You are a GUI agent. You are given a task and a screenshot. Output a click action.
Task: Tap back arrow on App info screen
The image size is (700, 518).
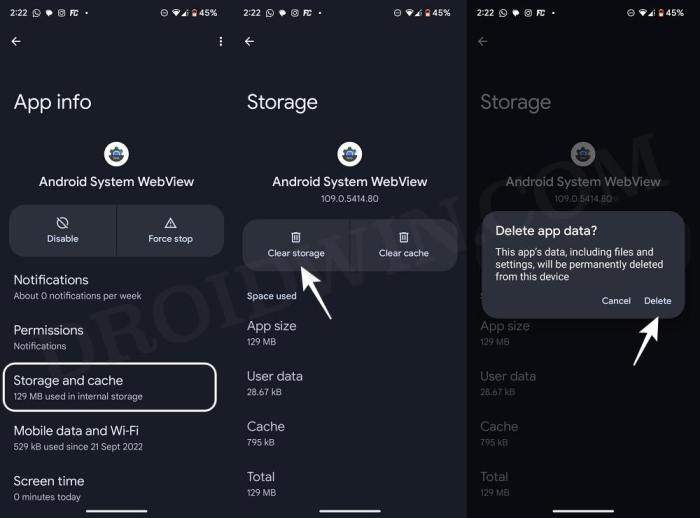click(x=16, y=42)
